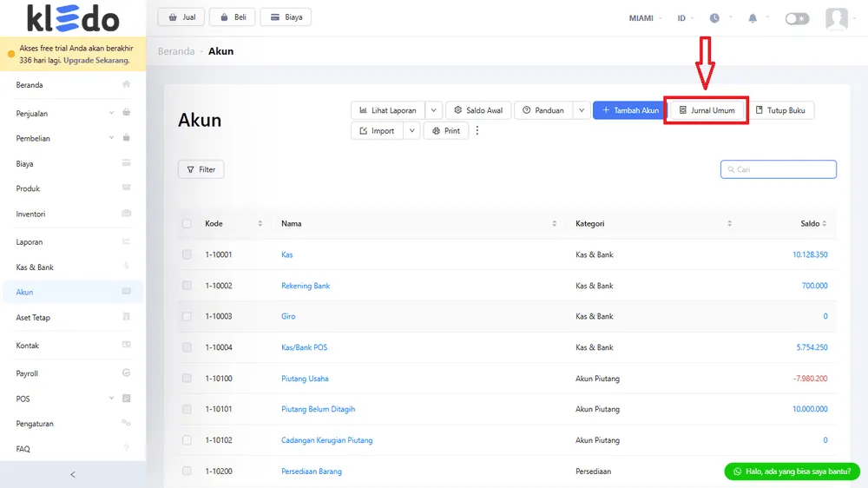Click the notification bell icon
This screenshot has height=488, width=868.
pyautogui.click(x=753, y=18)
